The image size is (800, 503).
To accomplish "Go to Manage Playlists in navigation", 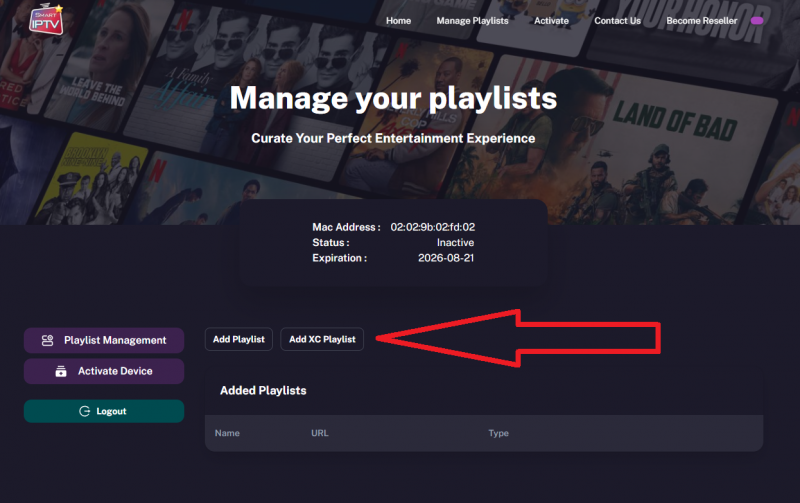I will click(472, 21).
